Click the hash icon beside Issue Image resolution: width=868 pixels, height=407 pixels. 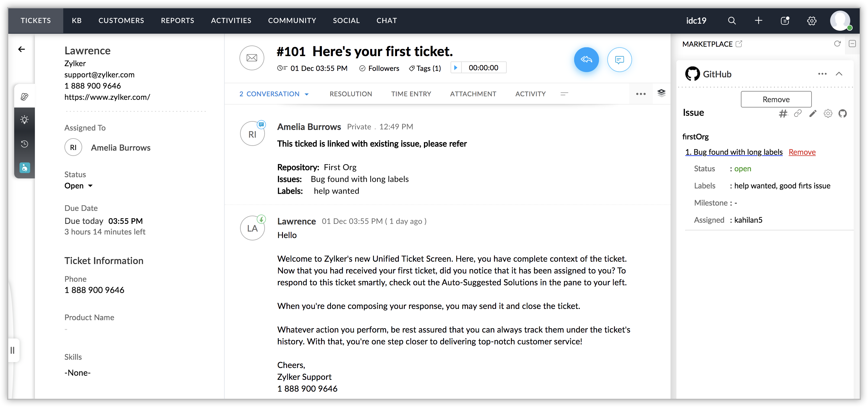coord(783,113)
